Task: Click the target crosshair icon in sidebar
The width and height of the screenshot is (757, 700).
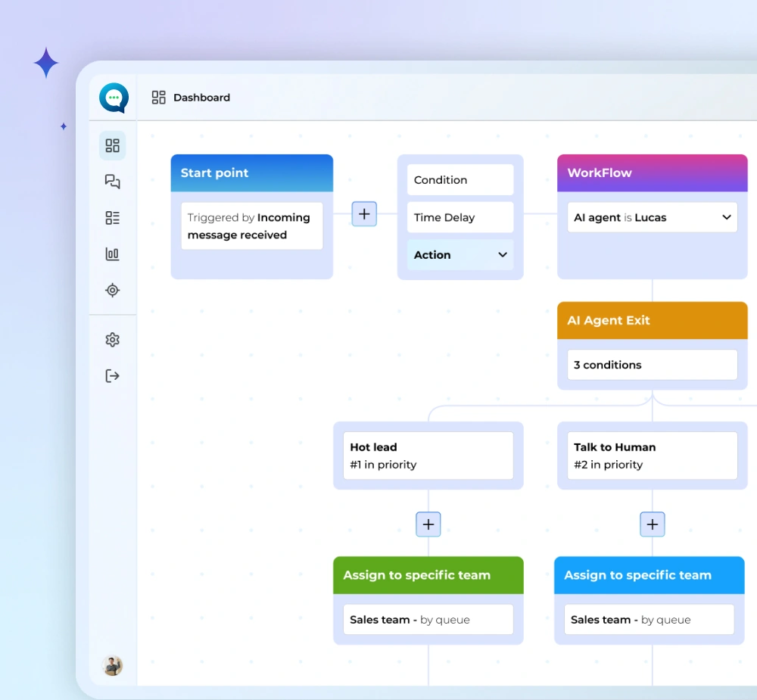Action: click(113, 290)
